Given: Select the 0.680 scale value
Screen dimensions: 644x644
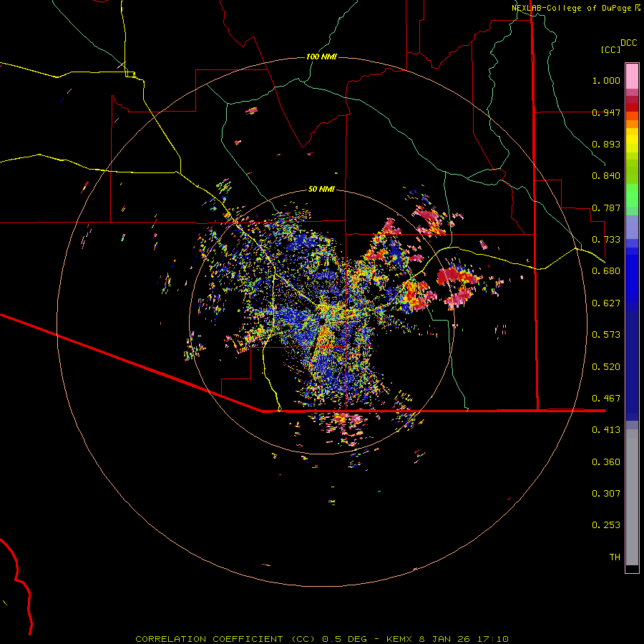Looking at the screenshot, I should (606, 271).
